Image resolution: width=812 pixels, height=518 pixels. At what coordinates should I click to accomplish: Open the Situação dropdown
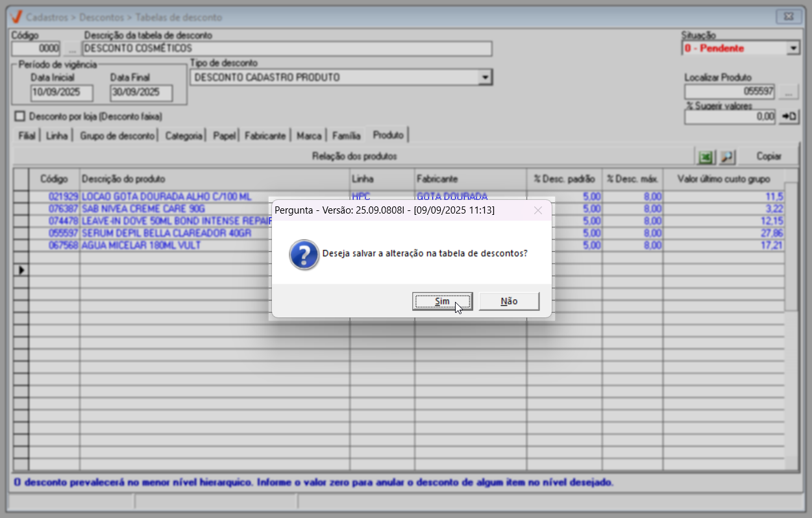tap(793, 48)
